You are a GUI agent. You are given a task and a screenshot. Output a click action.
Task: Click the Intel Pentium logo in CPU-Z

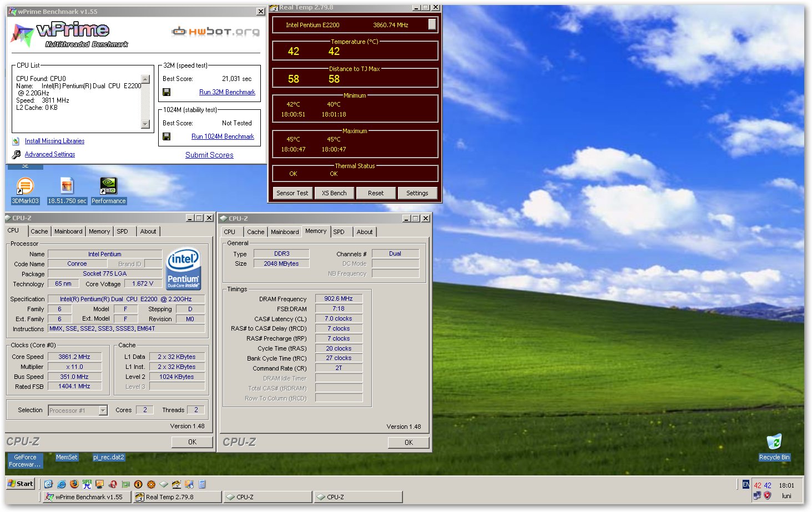[183, 269]
